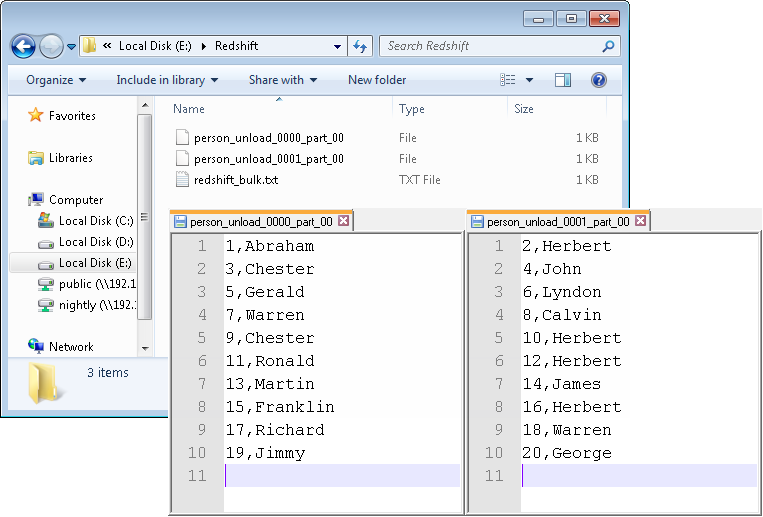
Task: Click the folder icon in address bar
Action: 90,46
